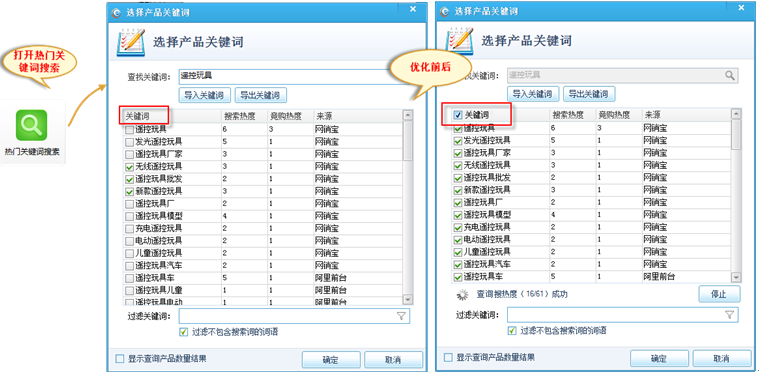Uncheck 遥控玩具模型 checkbox in right window
The image size is (759, 372).
[457, 215]
